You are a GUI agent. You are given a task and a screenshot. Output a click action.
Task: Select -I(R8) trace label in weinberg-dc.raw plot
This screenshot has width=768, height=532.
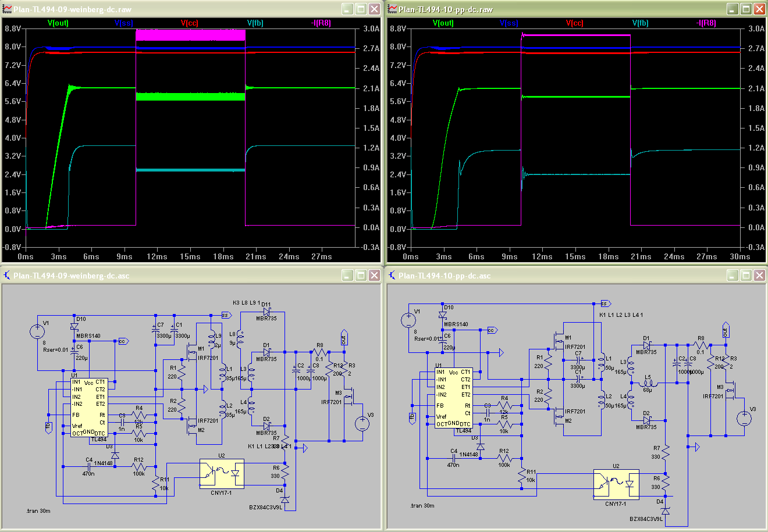click(321, 23)
